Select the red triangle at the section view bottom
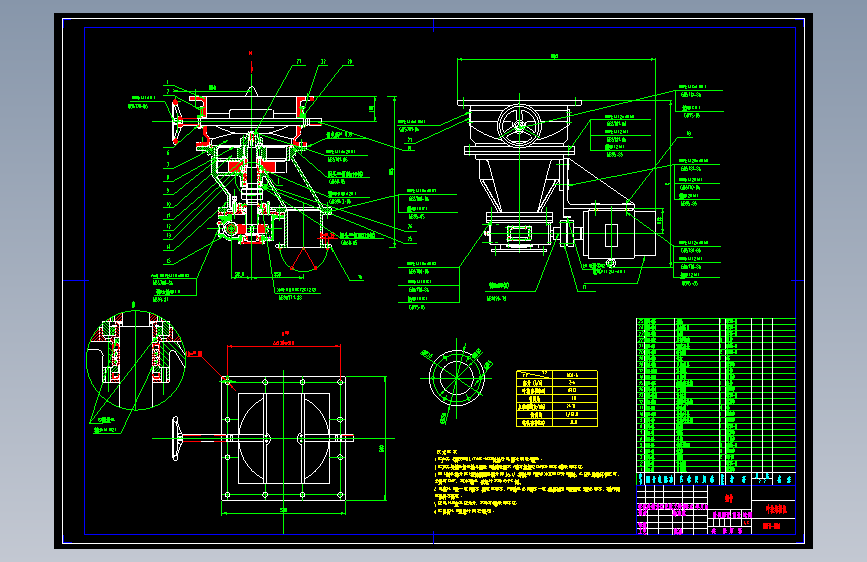Image resolution: width=867 pixels, height=562 pixels. point(302,259)
